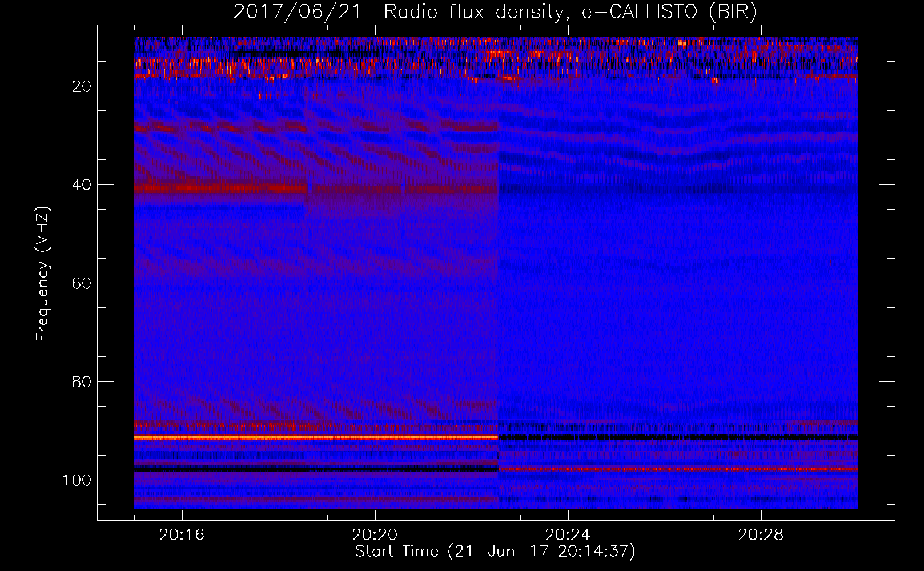Click the 'Start Time (21-Jun-17 20:14:37)' label

(x=495, y=552)
